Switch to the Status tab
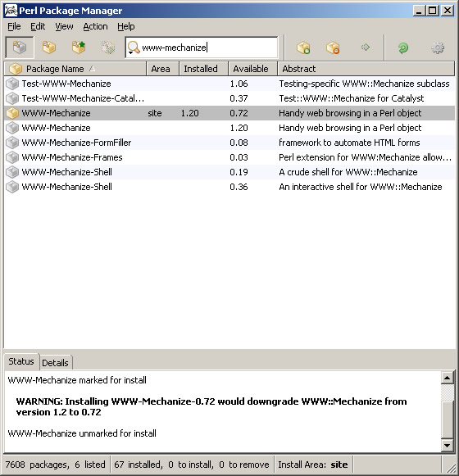Viewport: 459px width, 476px height. (x=21, y=361)
